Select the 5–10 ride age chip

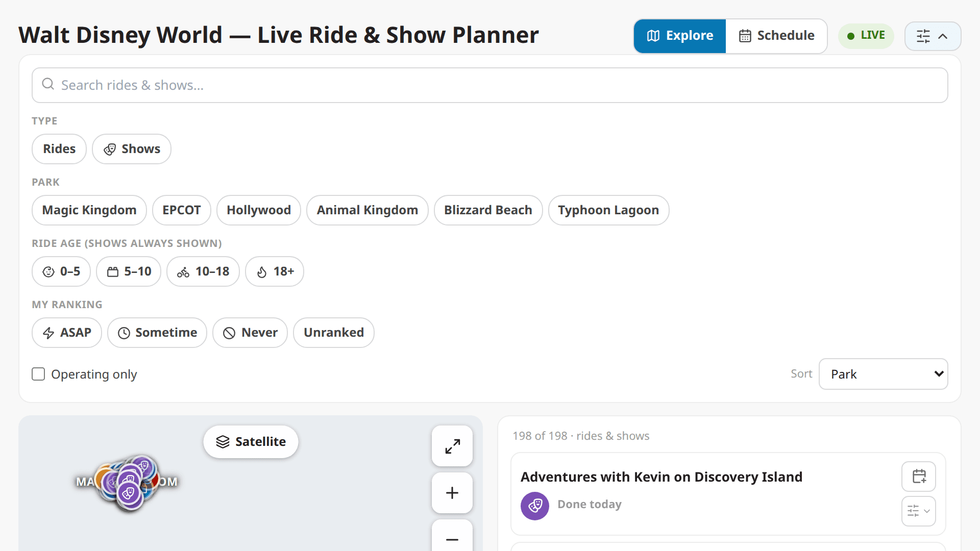pyautogui.click(x=129, y=271)
